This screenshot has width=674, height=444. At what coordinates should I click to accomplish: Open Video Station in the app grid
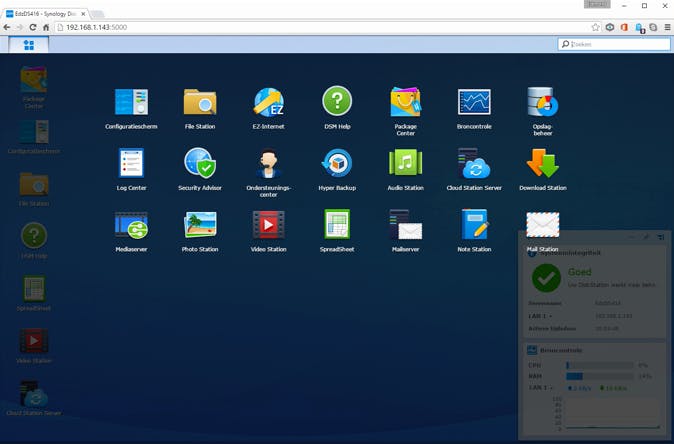(268, 224)
